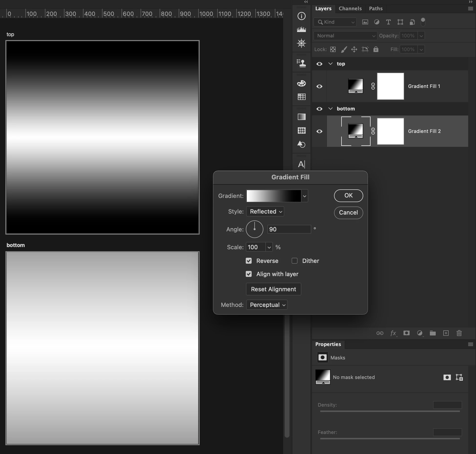This screenshot has height=454, width=476.
Task: Filter layers by type layer icon
Action: (388, 22)
